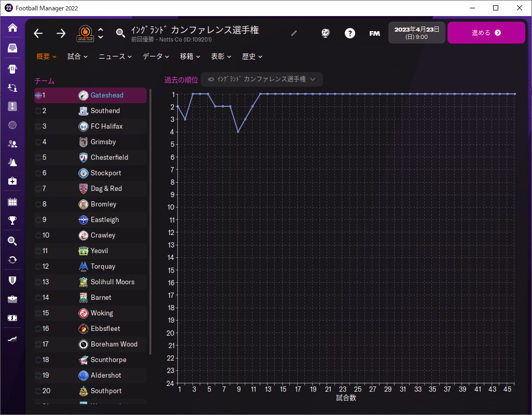
Task: Open the Club Info shield icon
Action: pos(12,281)
